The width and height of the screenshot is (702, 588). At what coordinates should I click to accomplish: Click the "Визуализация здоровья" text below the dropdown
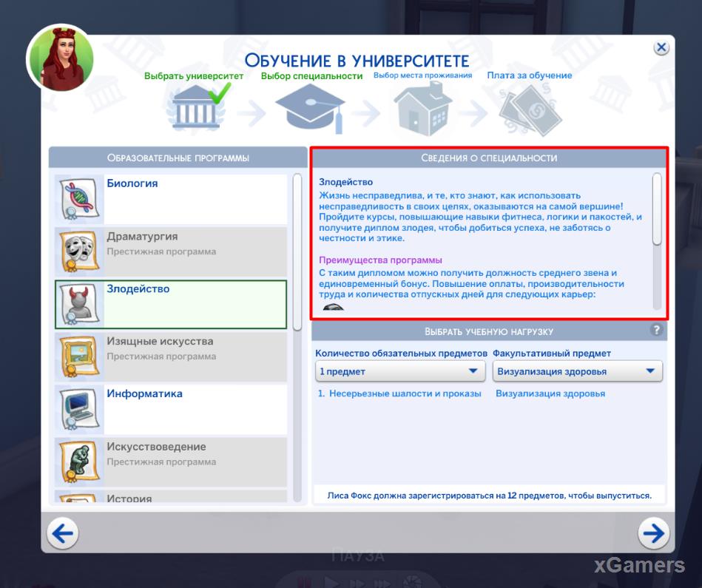point(550,393)
